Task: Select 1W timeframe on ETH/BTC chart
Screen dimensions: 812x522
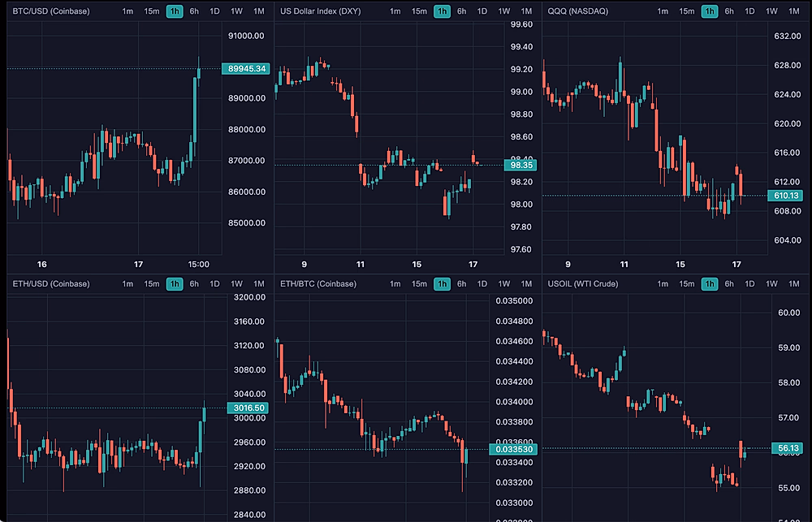Action: click(504, 283)
